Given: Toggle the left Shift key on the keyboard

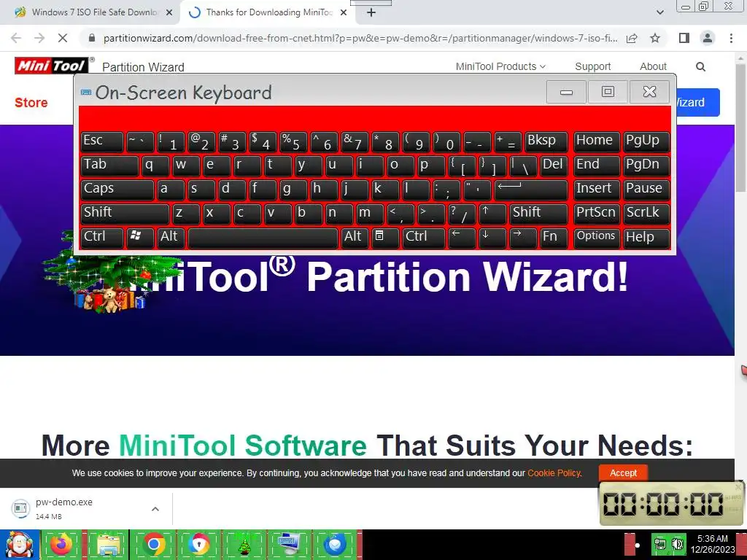Looking at the screenshot, I should click(125, 214).
